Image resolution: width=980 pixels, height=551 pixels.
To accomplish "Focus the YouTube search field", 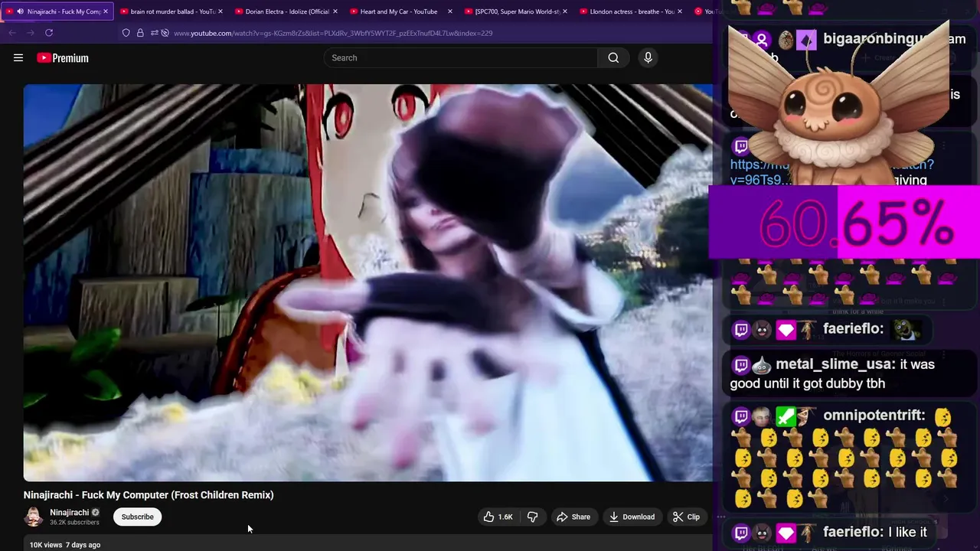I will (461, 57).
